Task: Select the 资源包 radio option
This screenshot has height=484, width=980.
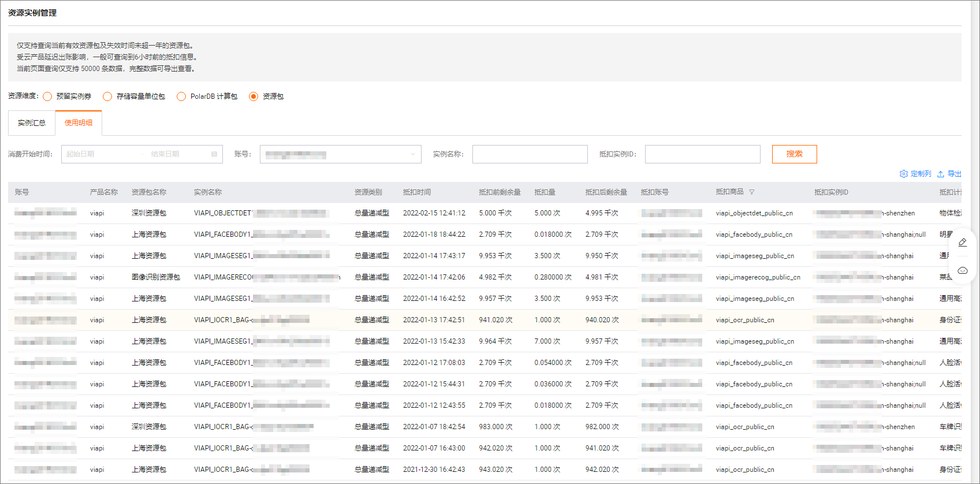Action: tap(254, 96)
